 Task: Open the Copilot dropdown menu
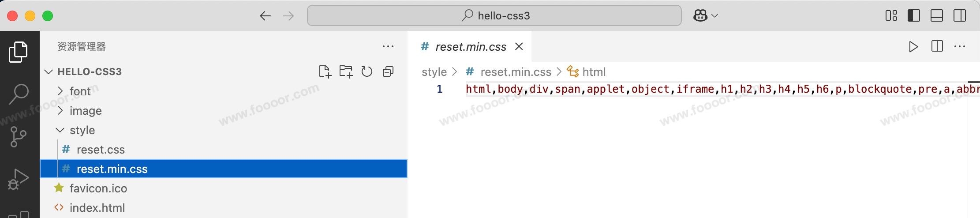tap(706, 16)
